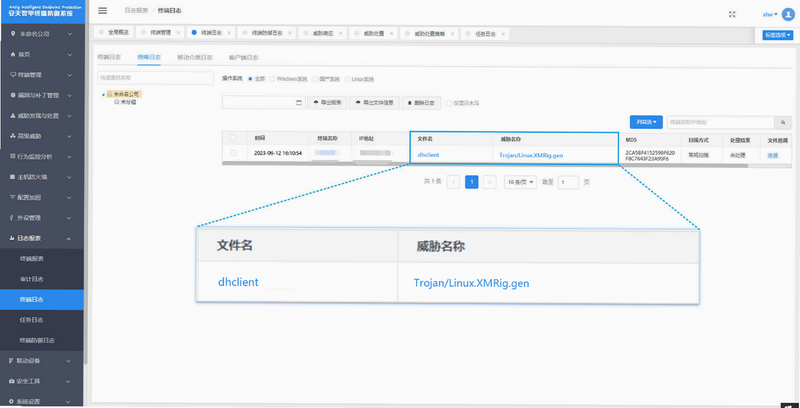Close the 任务日志 page tab
Image resolution: width=800 pixels, height=408 pixels.
tap(503, 34)
